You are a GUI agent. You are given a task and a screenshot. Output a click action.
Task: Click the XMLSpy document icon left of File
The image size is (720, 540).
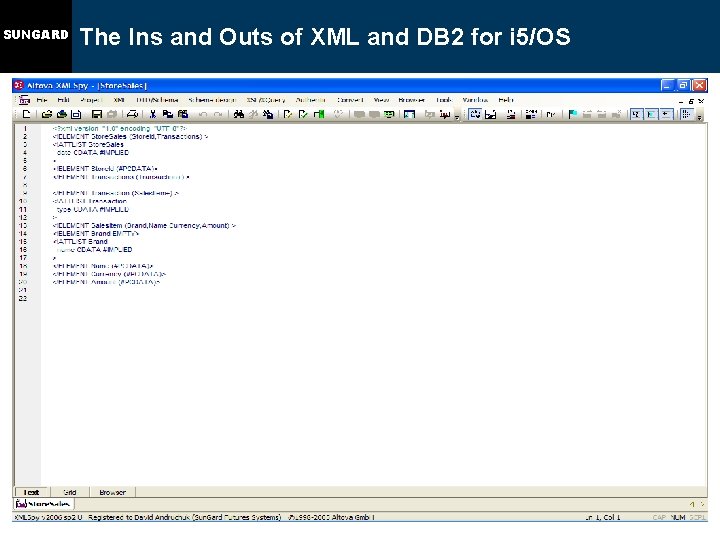click(24, 100)
